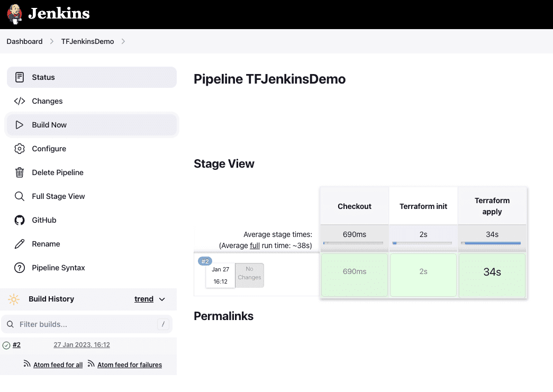Click the Checkout average time progress bar
The image size is (553, 392).
click(353, 243)
